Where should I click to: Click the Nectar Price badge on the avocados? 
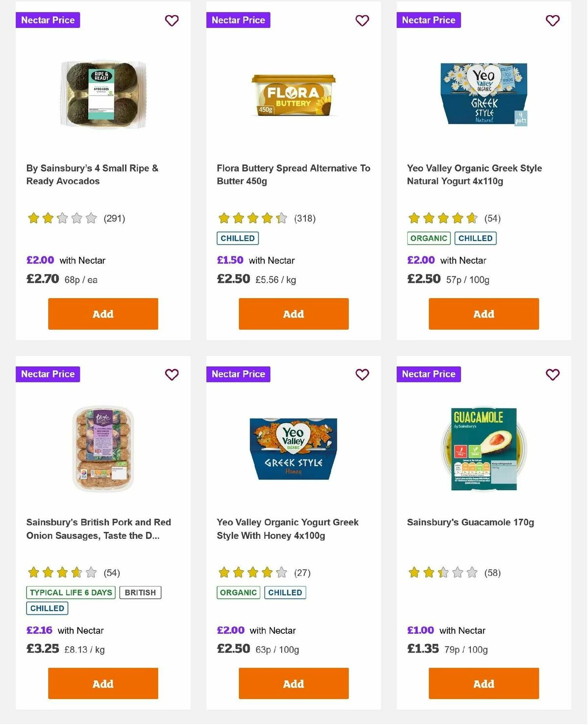coord(48,20)
